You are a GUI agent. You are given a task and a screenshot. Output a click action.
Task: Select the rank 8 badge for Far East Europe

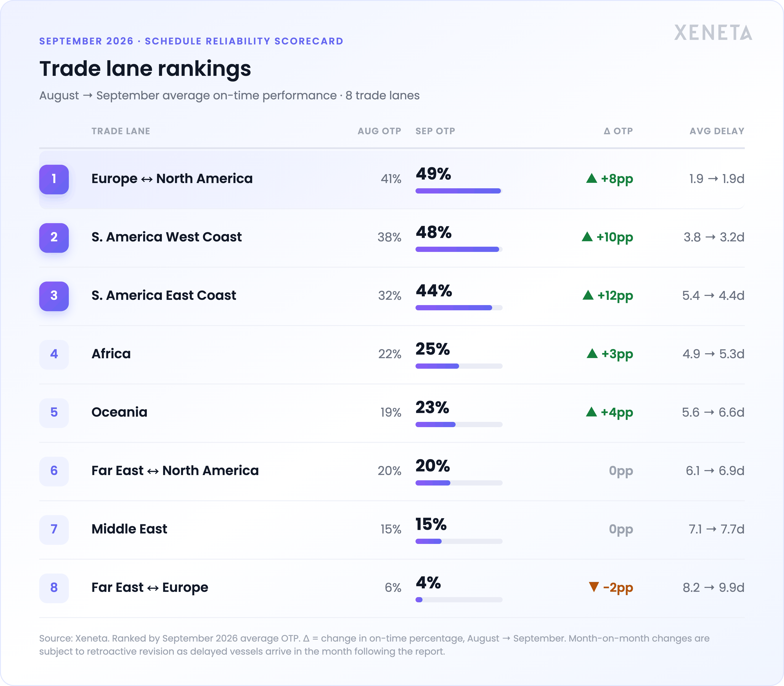pos(54,588)
